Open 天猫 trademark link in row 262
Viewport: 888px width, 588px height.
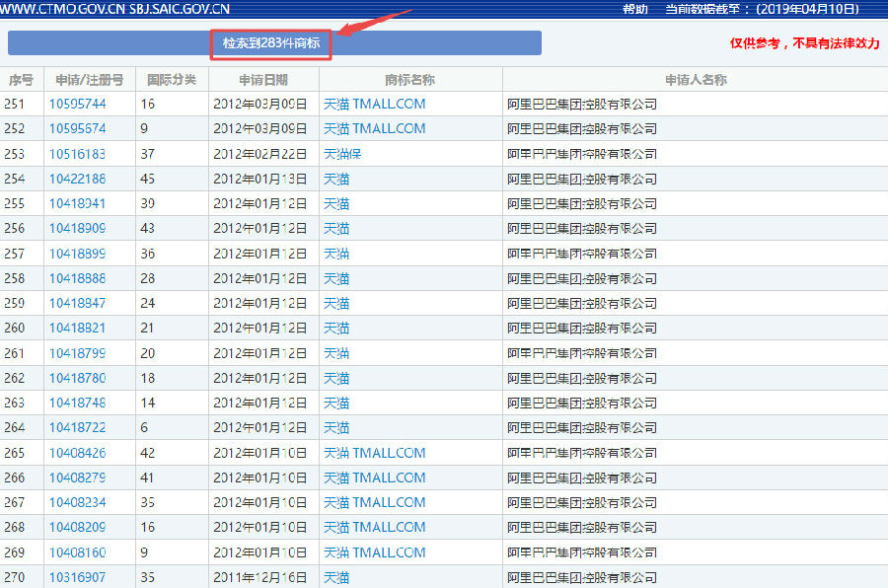[x=336, y=379]
